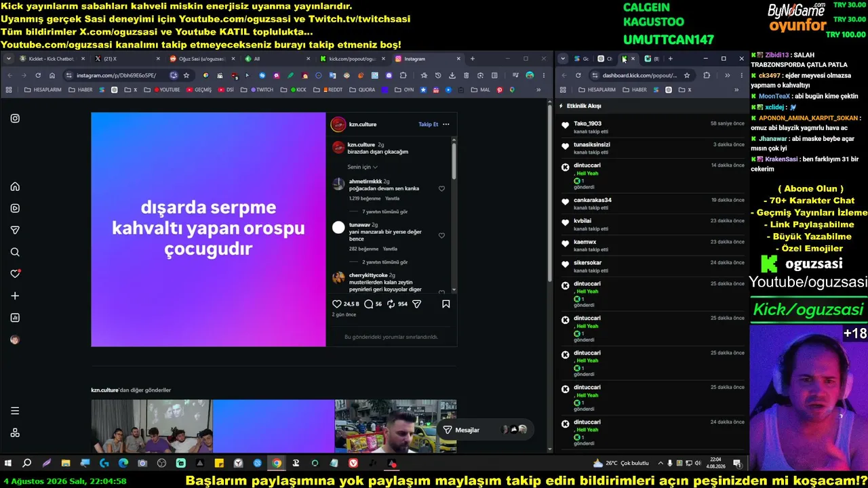Open the extensions puzzle icon in the Kick window

(x=707, y=75)
